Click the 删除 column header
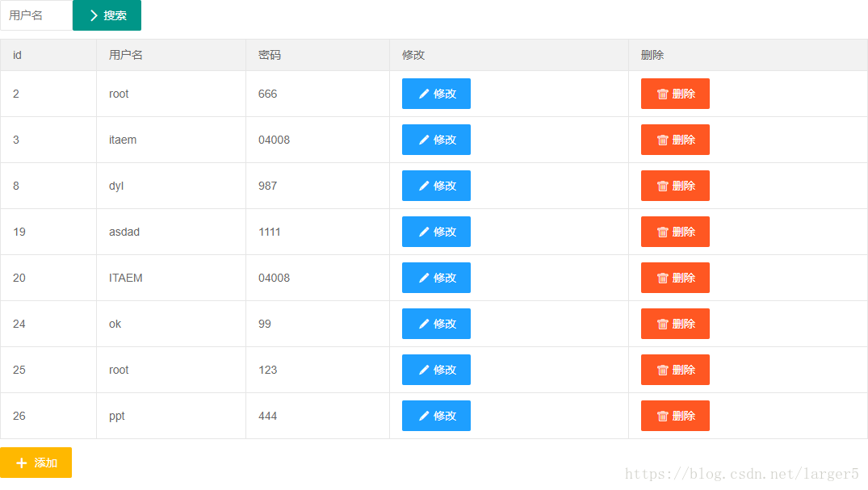The width and height of the screenshot is (868, 490). [748, 55]
